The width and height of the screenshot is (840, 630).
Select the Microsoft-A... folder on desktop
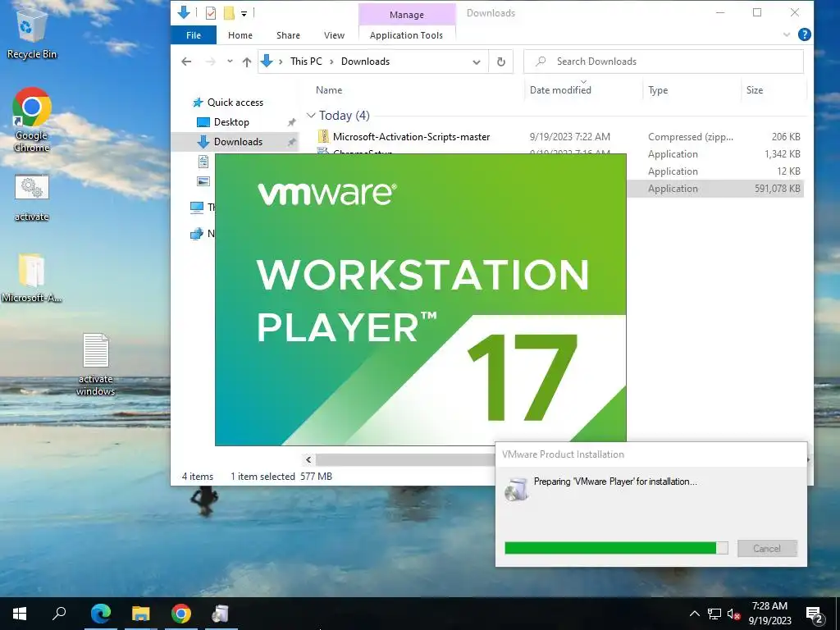coord(32,277)
